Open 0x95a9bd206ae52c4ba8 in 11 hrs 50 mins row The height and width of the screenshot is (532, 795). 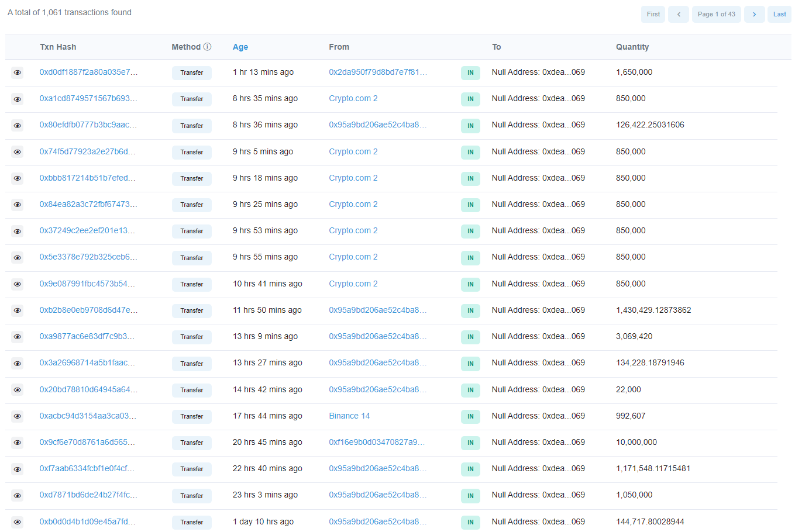point(378,310)
